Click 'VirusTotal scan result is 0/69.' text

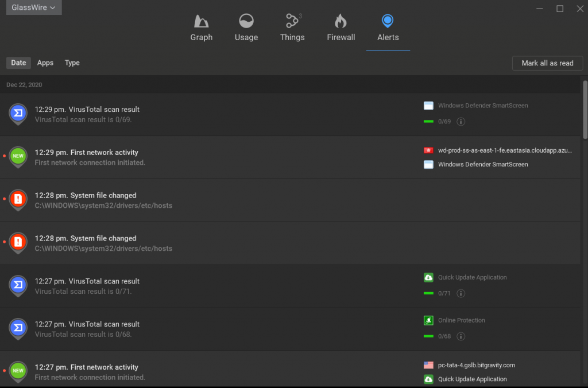[x=83, y=119]
